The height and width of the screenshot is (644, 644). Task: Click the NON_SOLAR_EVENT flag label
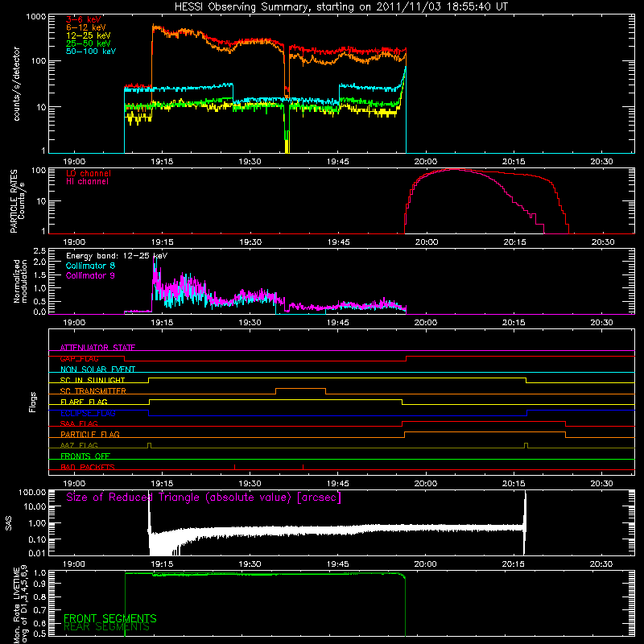97,369
